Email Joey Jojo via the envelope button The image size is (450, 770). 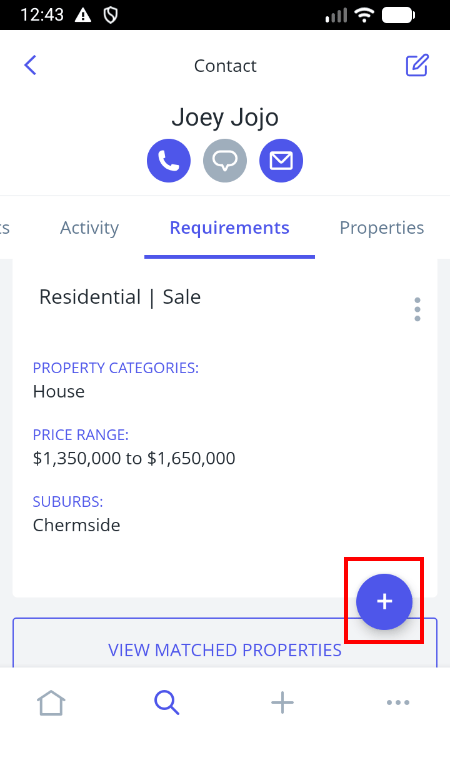pyautogui.click(x=281, y=161)
